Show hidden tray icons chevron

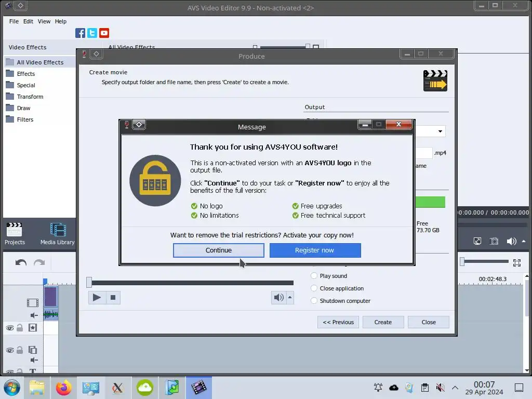pyautogui.click(x=455, y=388)
